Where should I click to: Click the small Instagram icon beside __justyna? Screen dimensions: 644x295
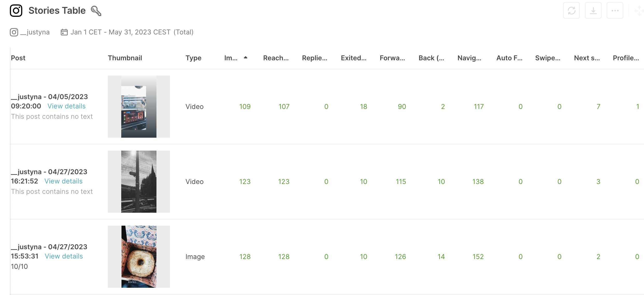[x=14, y=32]
